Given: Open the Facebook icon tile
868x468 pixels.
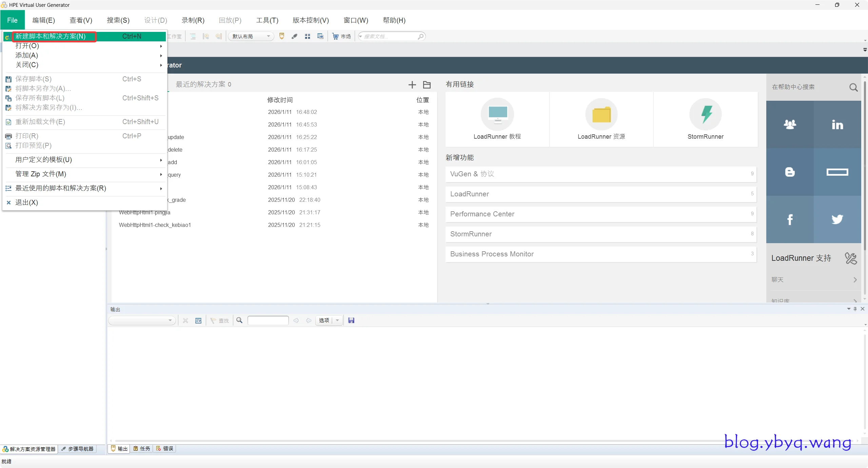Looking at the screenshot, I should [x=790, y=219].
